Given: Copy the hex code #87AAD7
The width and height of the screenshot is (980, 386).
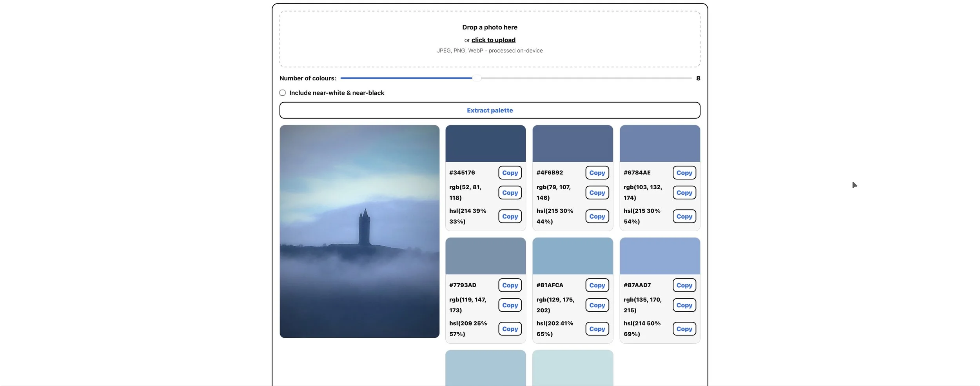Looking at the screenshot, I should point(684,285).
